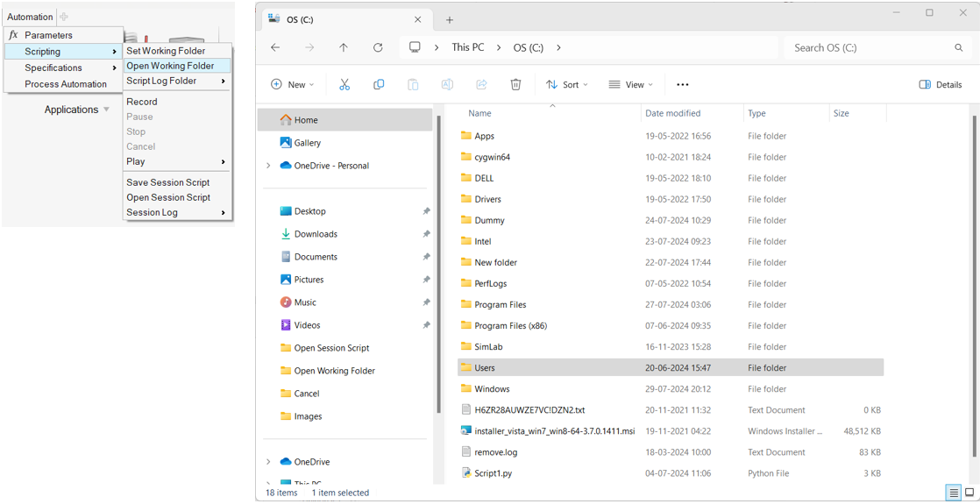Open Downloads in the navigation pane
This screenshot has width=980, height=504.
316,234
